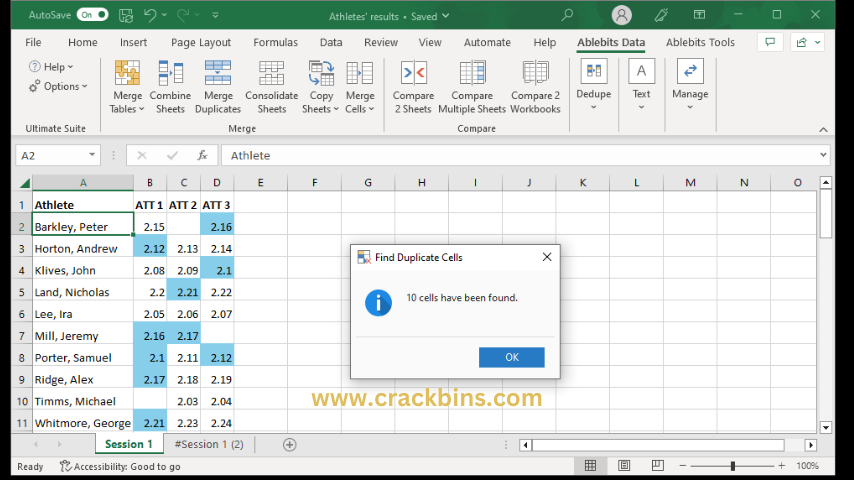Launch the Combine Sheets wizard
854x480 pixels.
coord(170,87)
